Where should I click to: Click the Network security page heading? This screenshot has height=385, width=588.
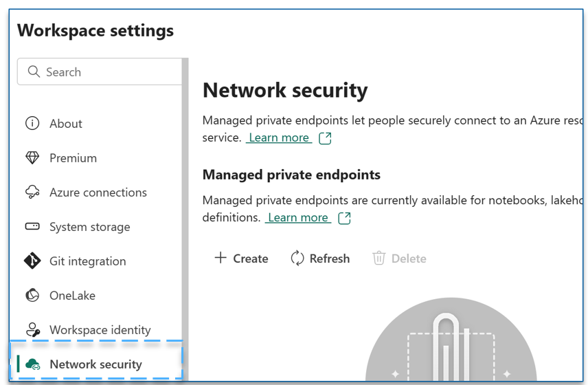(x=285, y=91)
